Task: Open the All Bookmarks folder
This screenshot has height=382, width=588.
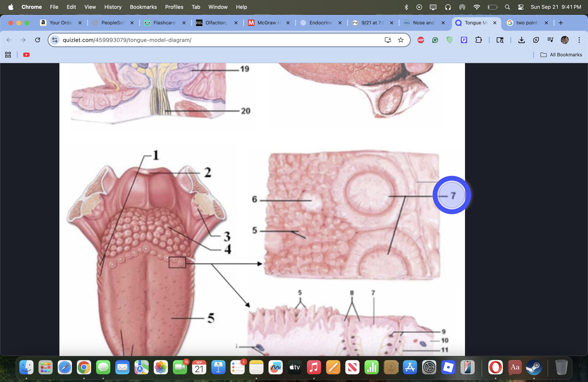Action: coord(561,55)
